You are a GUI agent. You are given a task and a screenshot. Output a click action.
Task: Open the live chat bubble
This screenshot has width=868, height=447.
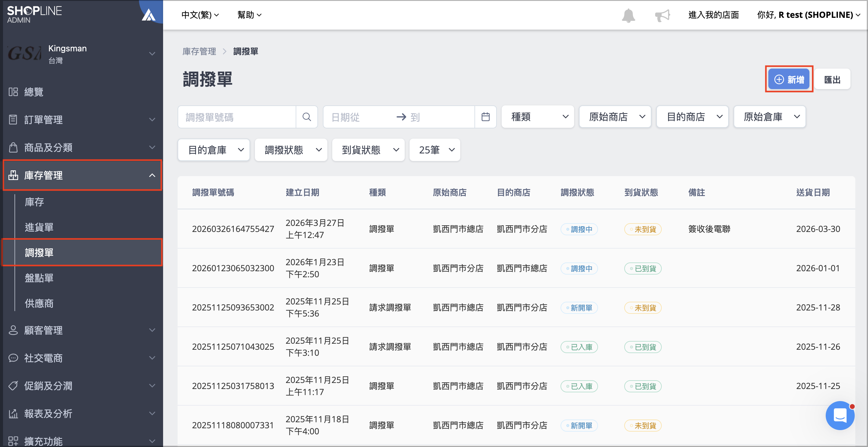coord(839,415)
